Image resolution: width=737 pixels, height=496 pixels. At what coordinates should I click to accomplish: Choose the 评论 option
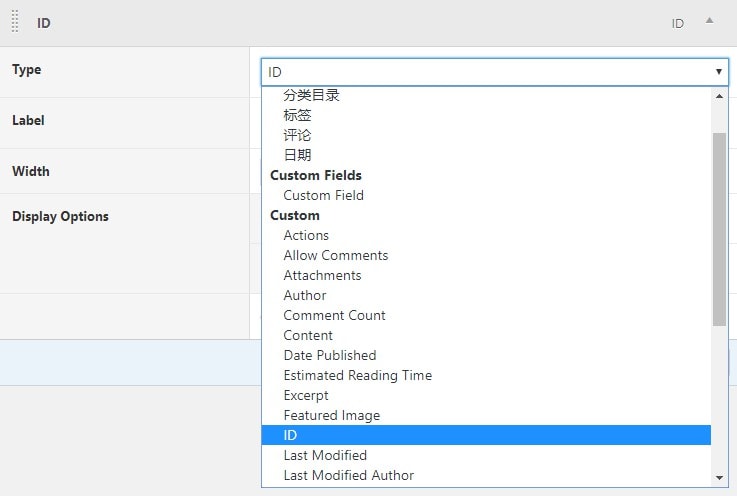point(297,135)
